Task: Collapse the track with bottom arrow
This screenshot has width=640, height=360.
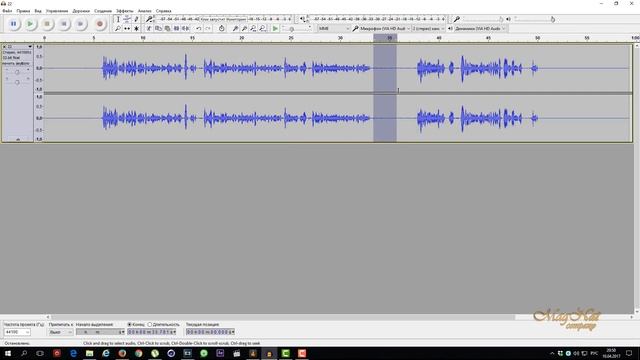Action: pos(18,139)
